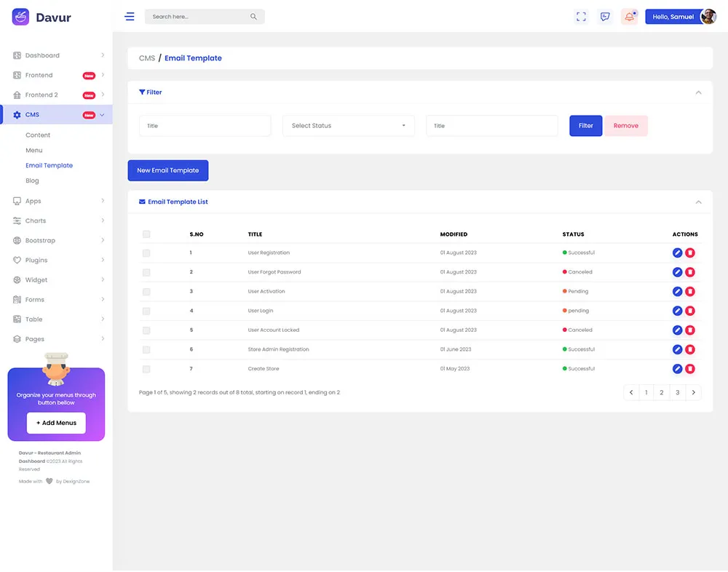The image size is (728, 572).
Task: Edit the User Activation template
Action: coord(677,292)
